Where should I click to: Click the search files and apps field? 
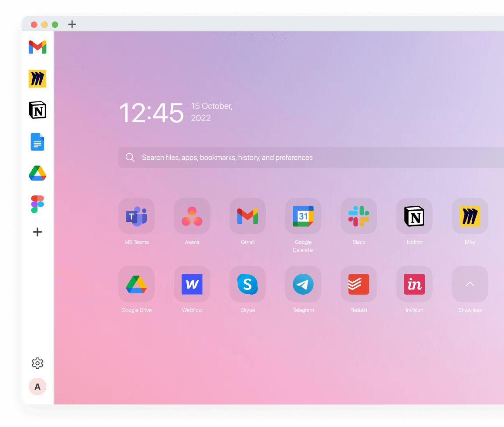click(x=305, y=158)
